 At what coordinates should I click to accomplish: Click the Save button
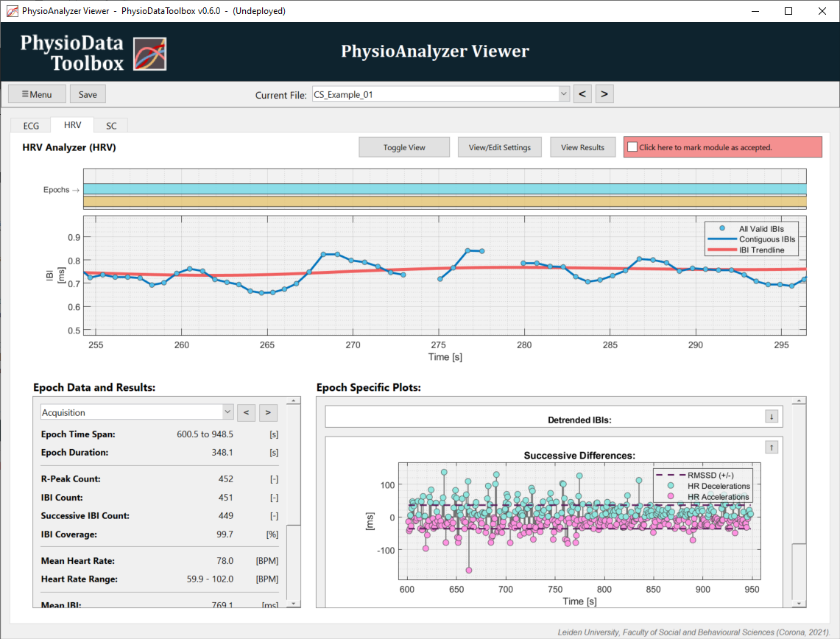click(88, 94)
